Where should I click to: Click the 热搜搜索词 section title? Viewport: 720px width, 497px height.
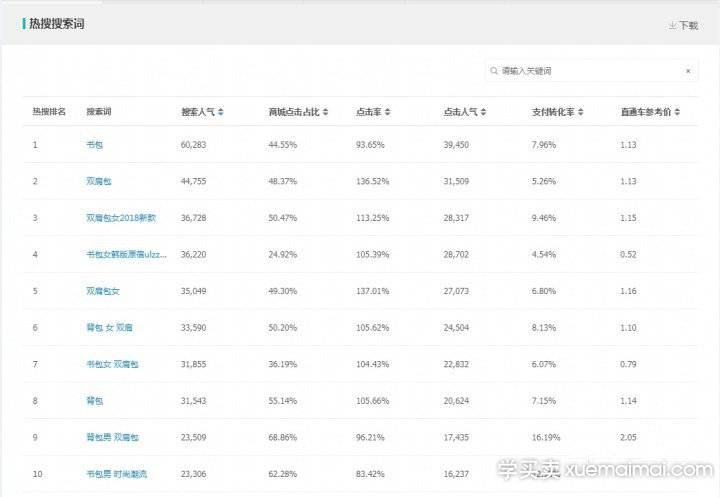(x=56, y=24)
